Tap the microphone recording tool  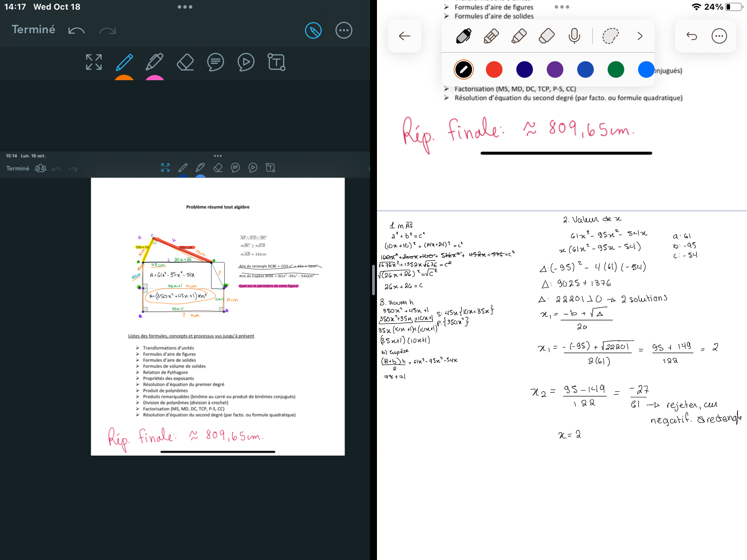click(x=574, y=36)
